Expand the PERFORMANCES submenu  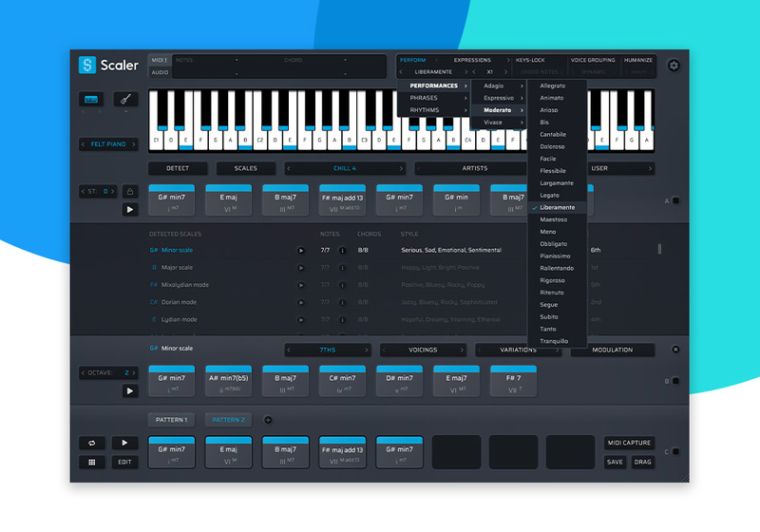[x=434, y=85]
